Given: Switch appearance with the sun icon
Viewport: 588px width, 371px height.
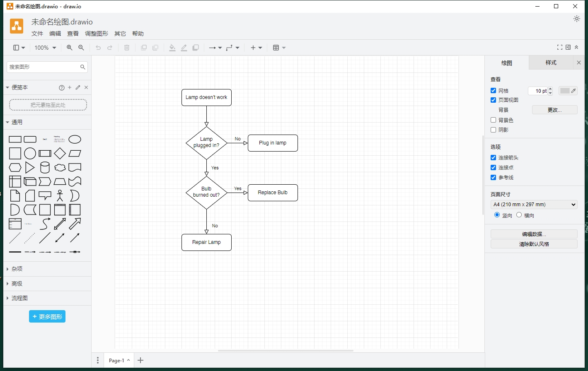Looking at the screenshot, I should (x=576, y=19).
